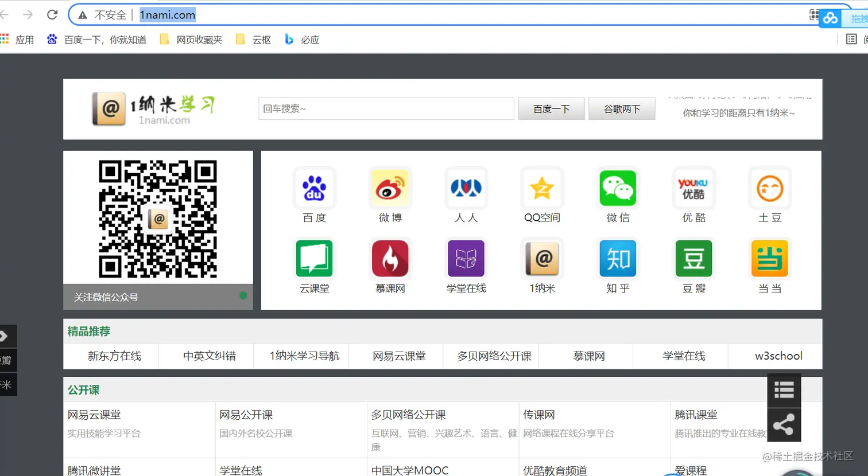Click the blue cloud extension icon
Screen dimensions: 868x476
pyautogui.click(x=830, y=18)
